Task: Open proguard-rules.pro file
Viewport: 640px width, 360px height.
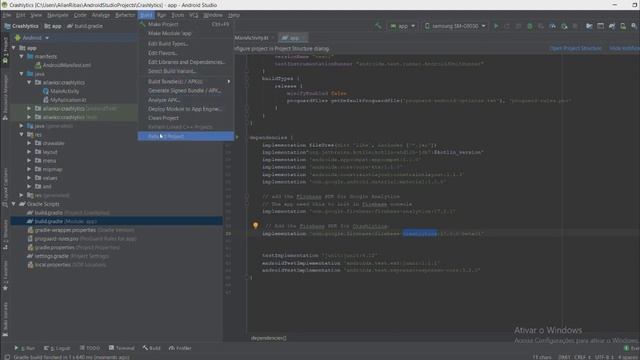Action: [81, 238]
